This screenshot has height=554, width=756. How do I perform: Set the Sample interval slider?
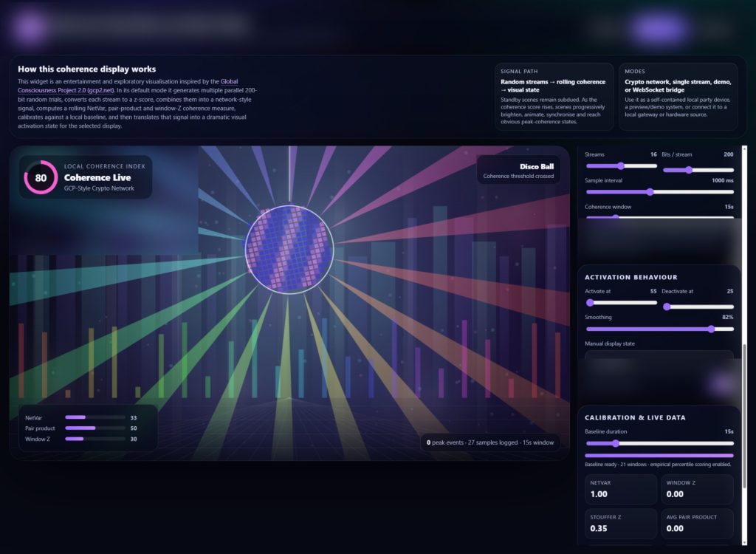659,192
